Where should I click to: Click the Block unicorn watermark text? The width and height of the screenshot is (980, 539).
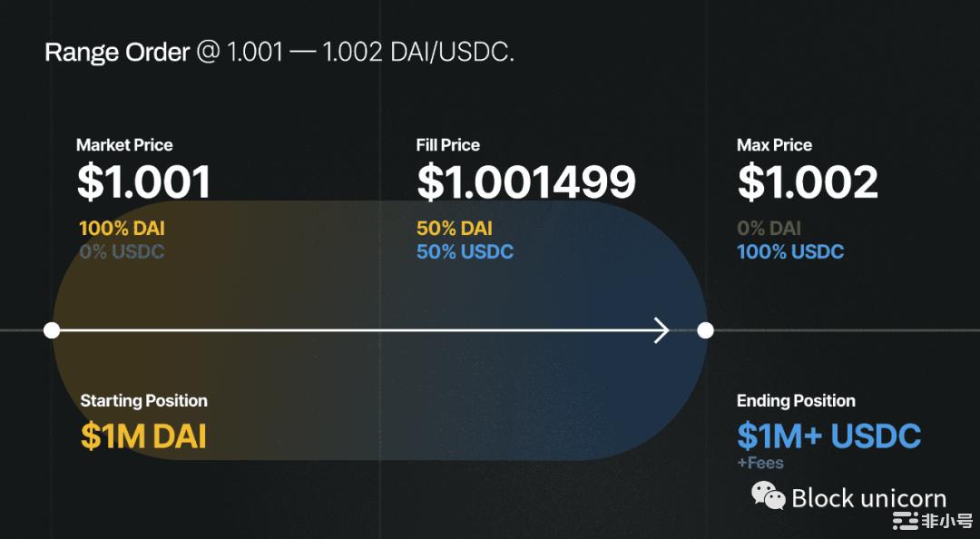click(x=868, y=498)
